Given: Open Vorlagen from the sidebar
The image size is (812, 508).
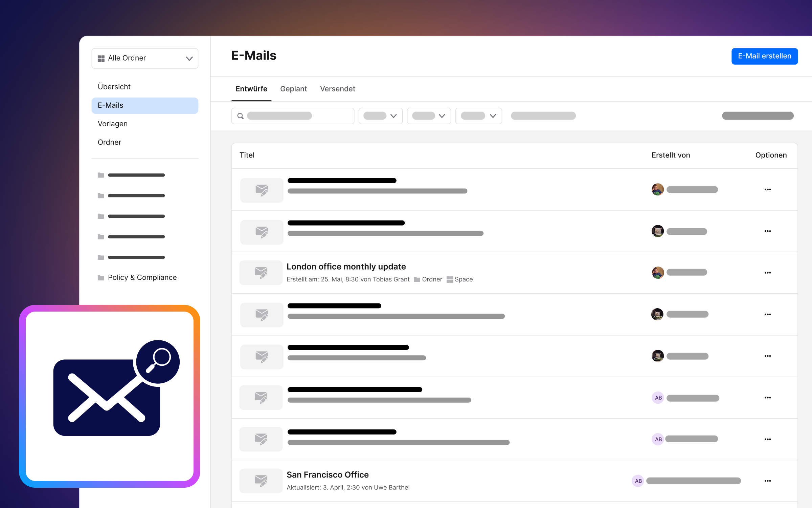Looking at the screenshot, I should tap(112, 124).
